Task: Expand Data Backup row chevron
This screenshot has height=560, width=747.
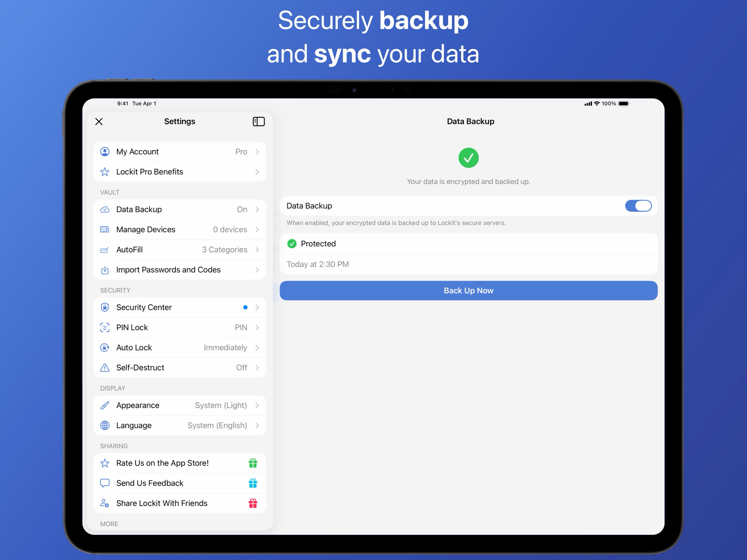Action: tap(257, 209)
